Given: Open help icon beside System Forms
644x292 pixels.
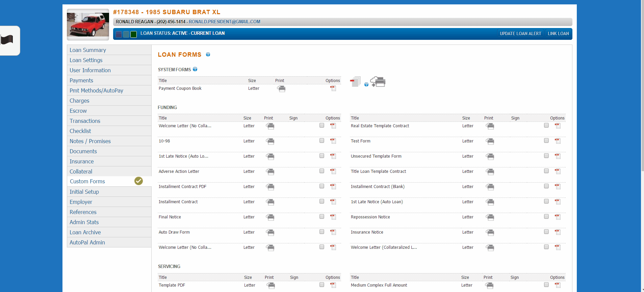Looking at the screenshot, I should point(195,69).
